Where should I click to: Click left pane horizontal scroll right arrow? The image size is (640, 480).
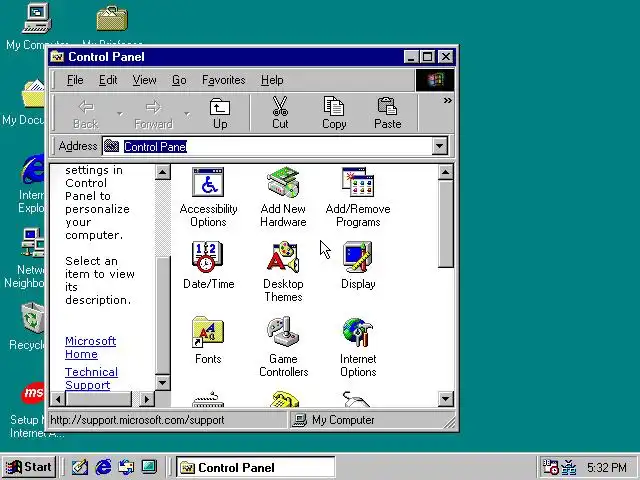coord(147,398)
